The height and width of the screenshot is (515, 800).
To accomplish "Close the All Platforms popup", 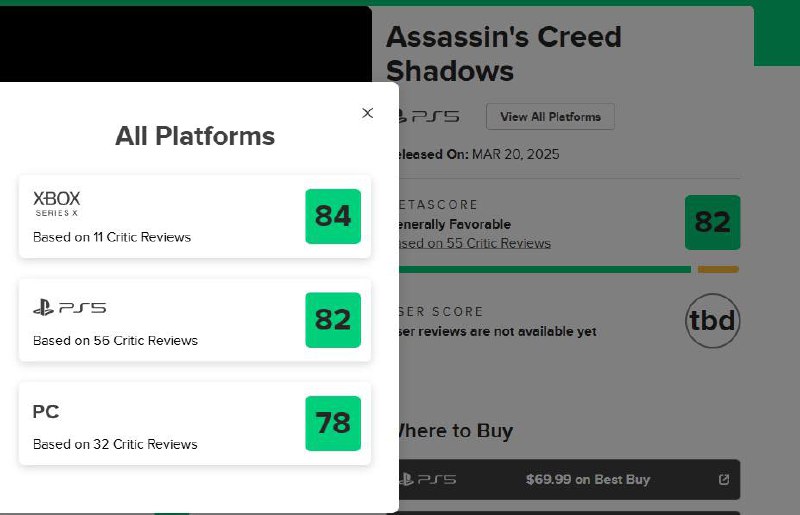I will [367, 113].
